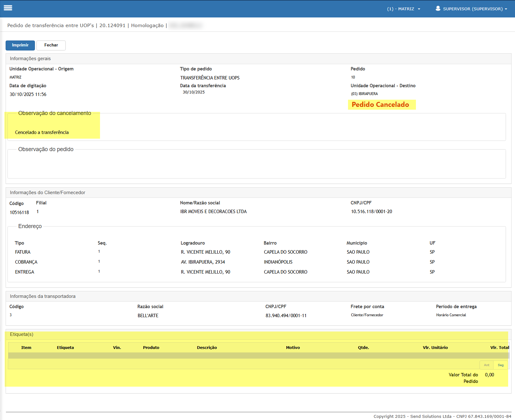Select the empty row in Etiqueta(s) table
515x420 pixels.
pos(258,356)
